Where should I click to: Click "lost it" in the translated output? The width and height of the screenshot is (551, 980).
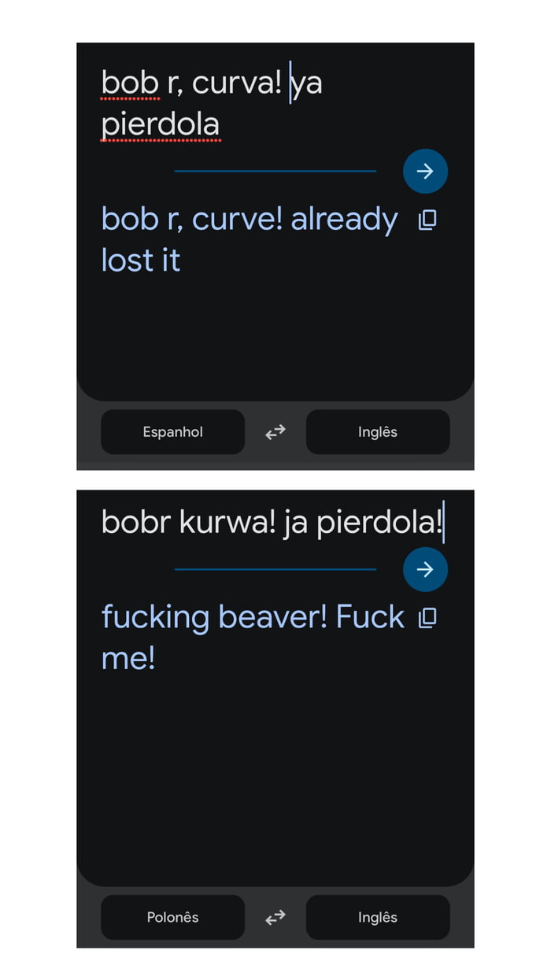pyautogui.click(x=141, y=261)
